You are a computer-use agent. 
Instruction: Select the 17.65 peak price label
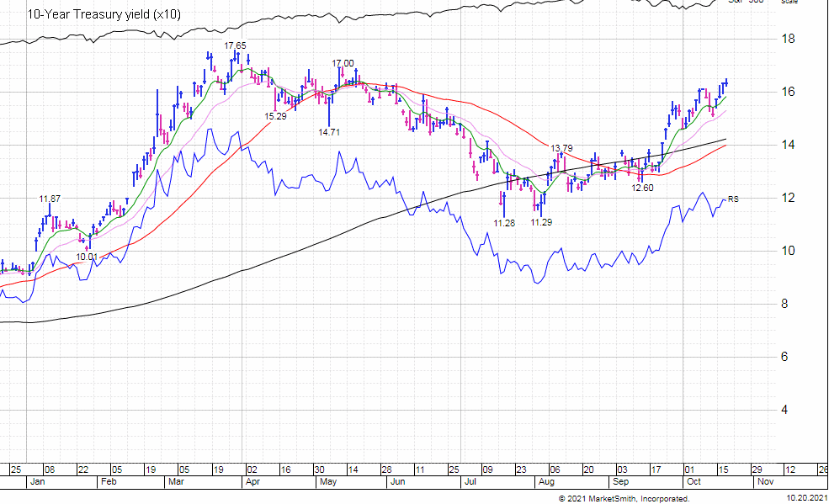tap(235, 46)
